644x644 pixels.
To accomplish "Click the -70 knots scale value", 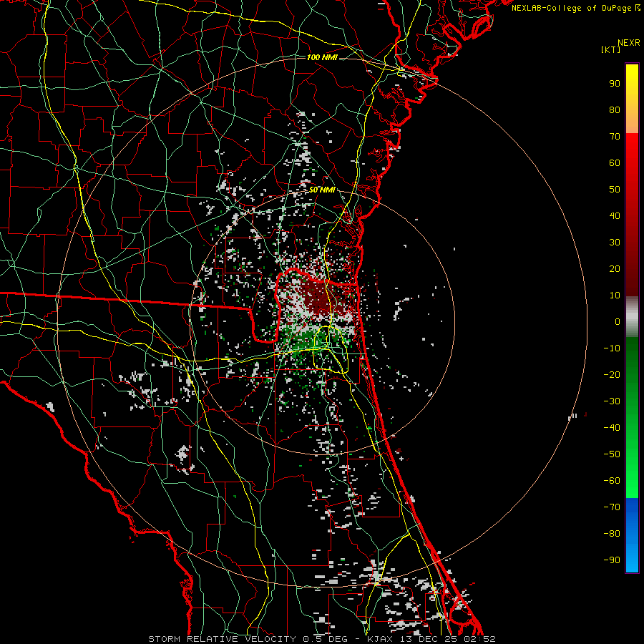I will (x=612, y=507).
